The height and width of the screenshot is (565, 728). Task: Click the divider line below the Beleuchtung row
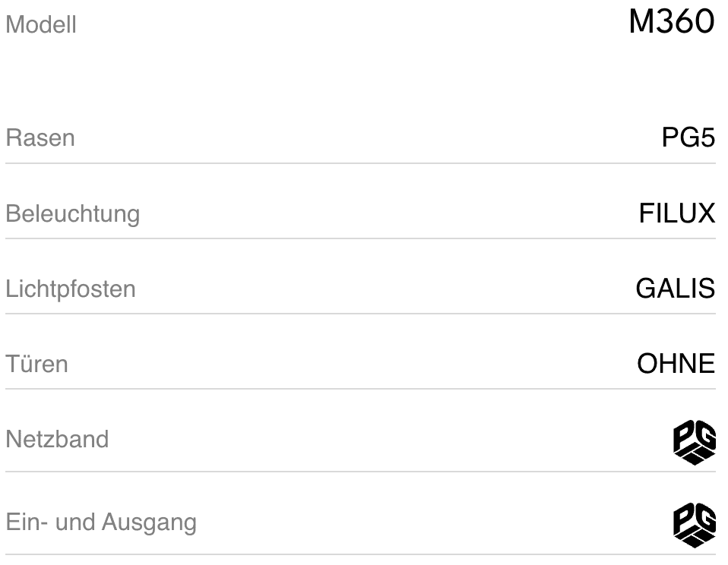click(x=360, y=238)
